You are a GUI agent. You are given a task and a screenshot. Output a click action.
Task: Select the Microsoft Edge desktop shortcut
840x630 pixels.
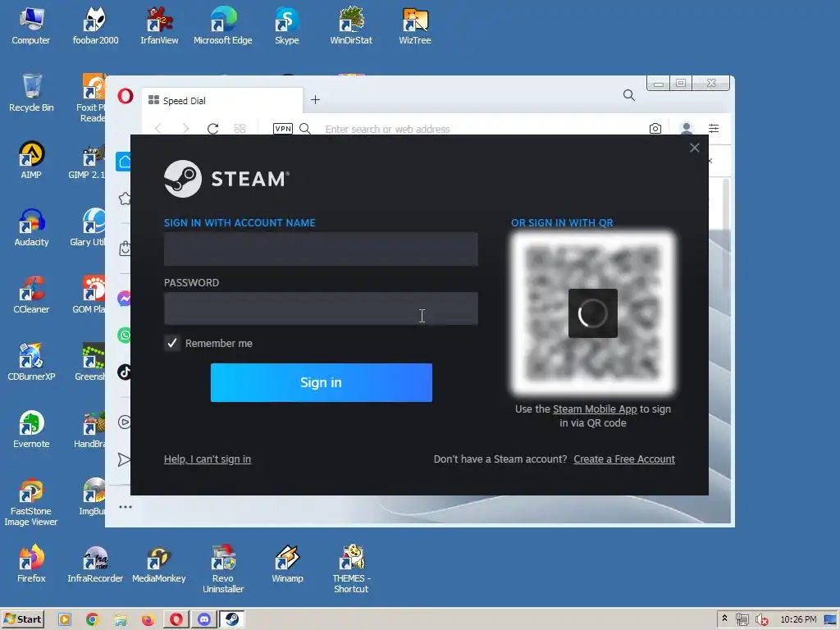pos(223,25)
